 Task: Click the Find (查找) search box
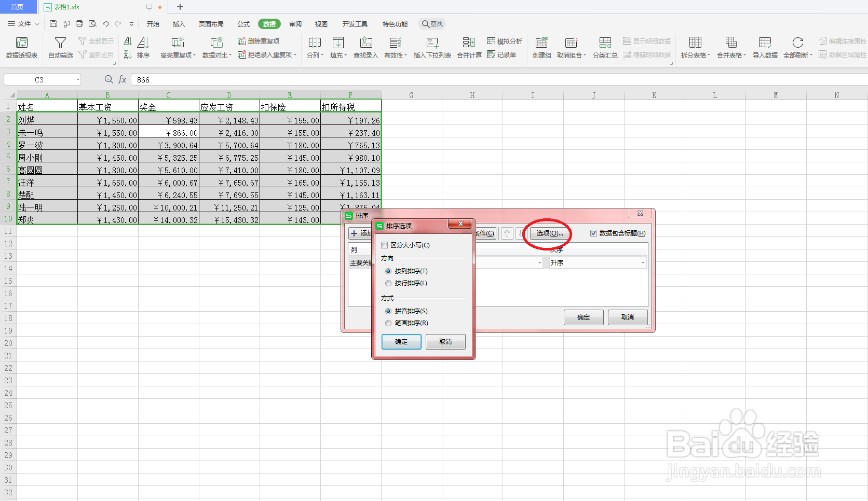(x=433, y=24)
